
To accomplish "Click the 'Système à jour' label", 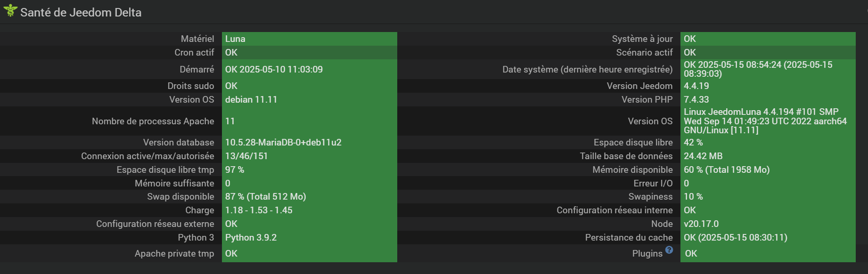I will (642, 39).
